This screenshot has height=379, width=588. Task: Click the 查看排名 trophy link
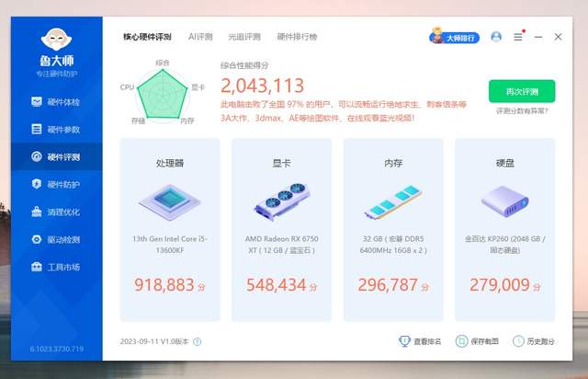[420, 341]
